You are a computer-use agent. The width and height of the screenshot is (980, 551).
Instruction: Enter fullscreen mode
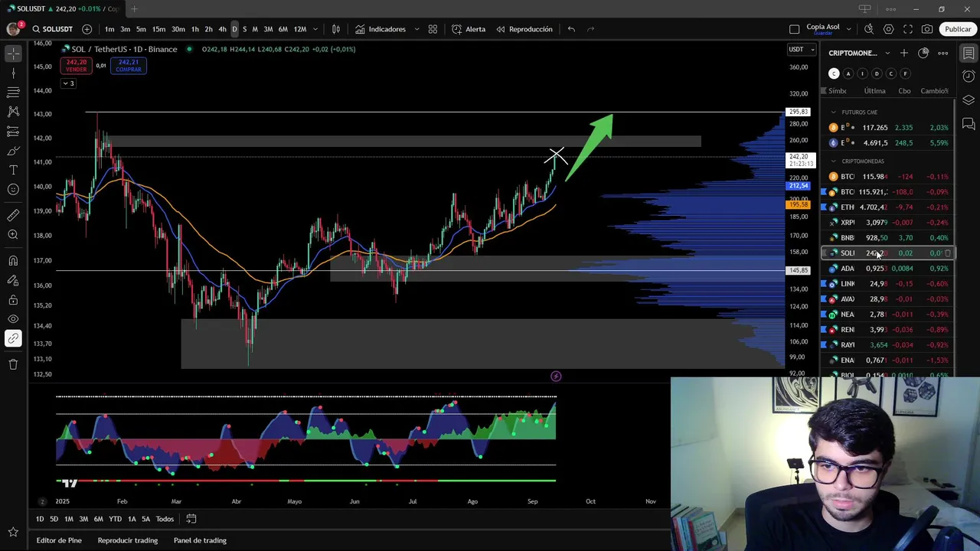(908, 29)
